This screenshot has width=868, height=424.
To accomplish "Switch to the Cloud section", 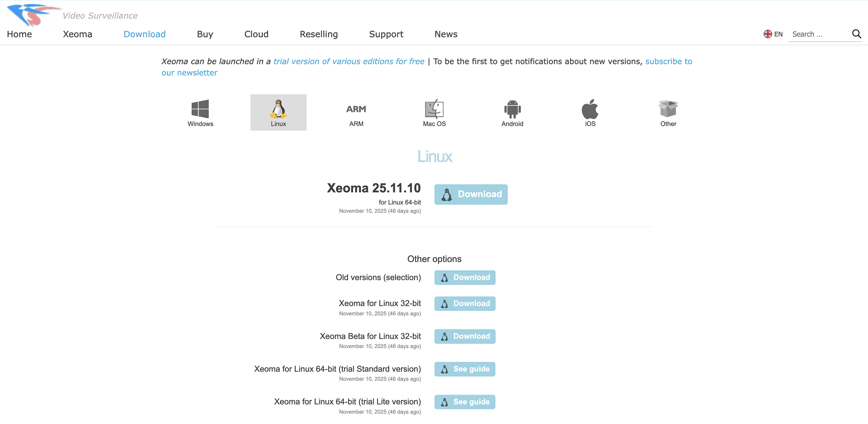I will [x=256, y=34].
